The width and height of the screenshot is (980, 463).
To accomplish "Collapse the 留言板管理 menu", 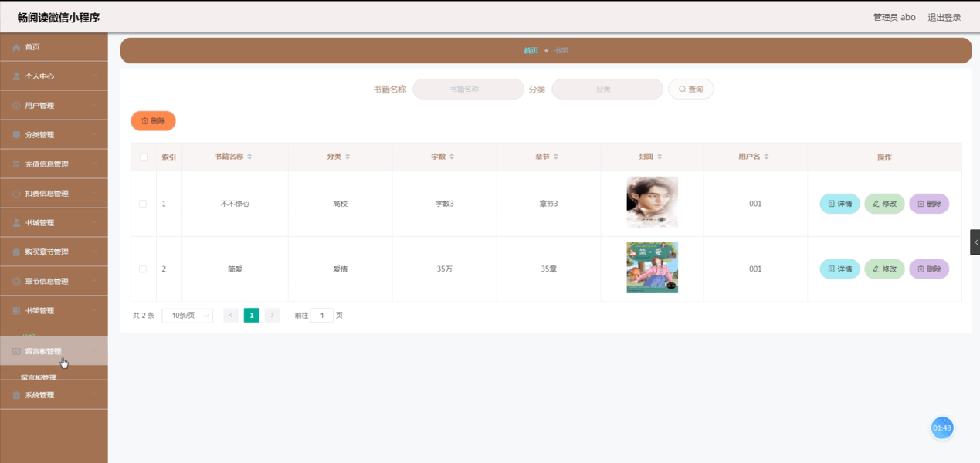I will [x=53, y=351].
